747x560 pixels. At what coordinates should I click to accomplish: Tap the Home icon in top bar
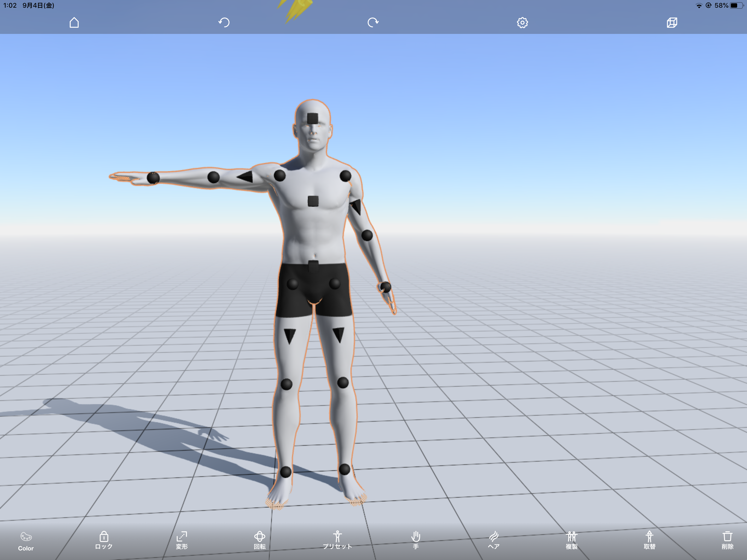pos(74,23)
